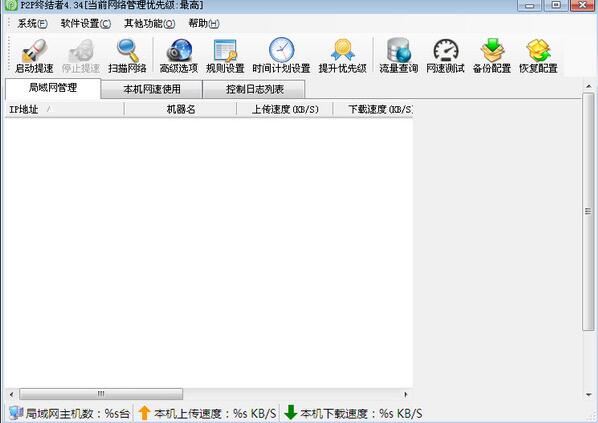
Task: Click the 启动提速 rocket icon
Action: click(34, 50)
